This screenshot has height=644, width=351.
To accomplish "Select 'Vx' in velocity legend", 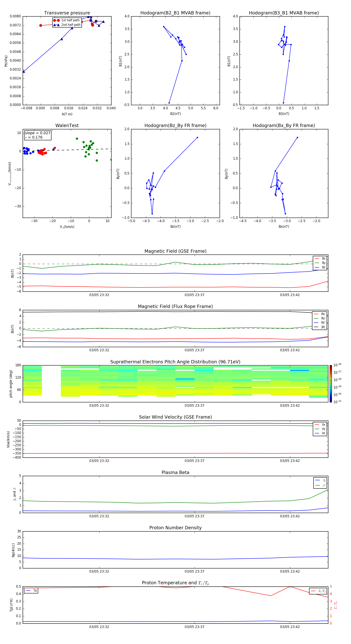I will 320,424.
